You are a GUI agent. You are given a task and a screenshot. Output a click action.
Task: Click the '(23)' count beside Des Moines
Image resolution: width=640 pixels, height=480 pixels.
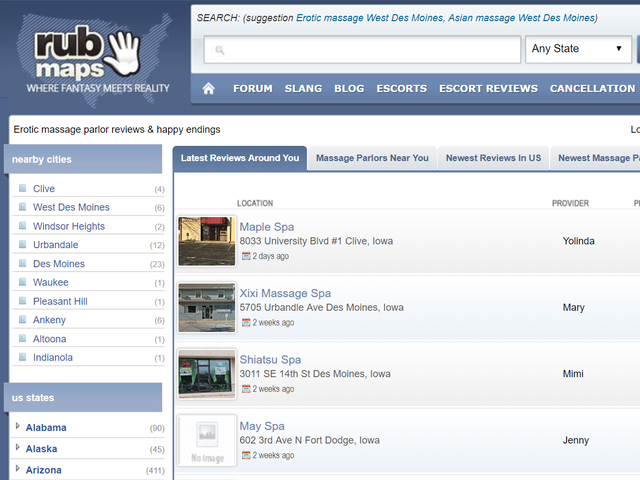coord(157,264)
